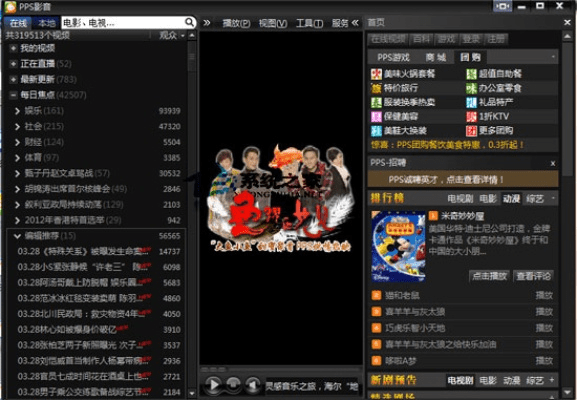
Task: Expand the 最新更新 tree node
Action: point(13,79)
